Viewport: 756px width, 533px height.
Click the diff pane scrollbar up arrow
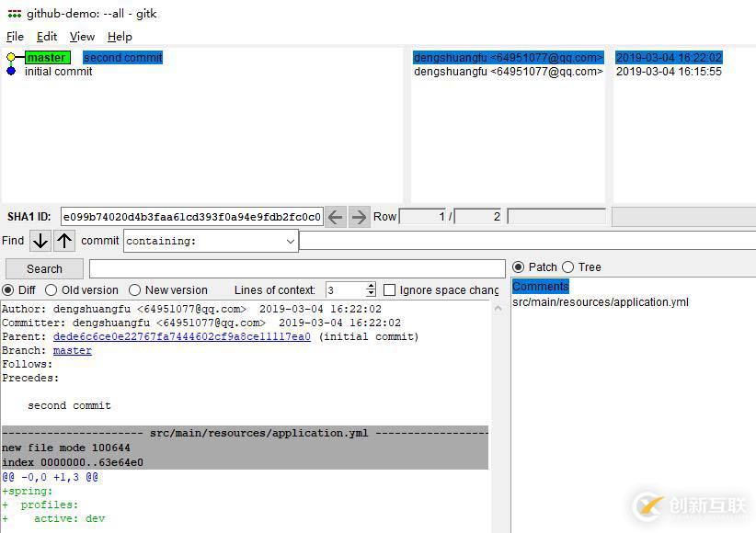tap(498, 309)
